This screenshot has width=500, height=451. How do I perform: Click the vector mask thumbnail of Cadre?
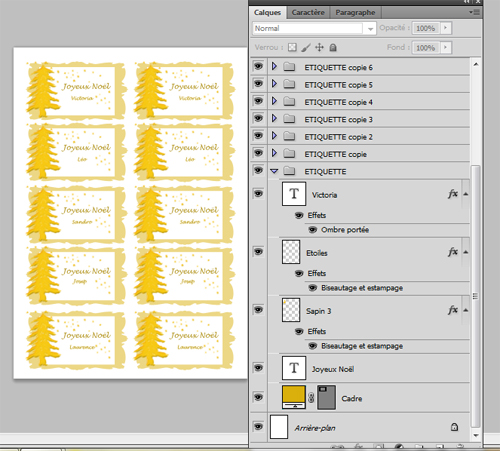point(326,397)
